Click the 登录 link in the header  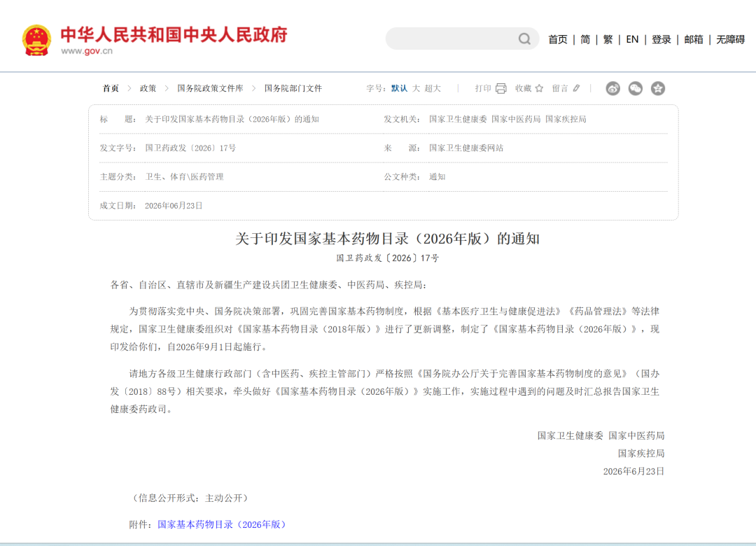pyautogui.click(x=661, y=40)
